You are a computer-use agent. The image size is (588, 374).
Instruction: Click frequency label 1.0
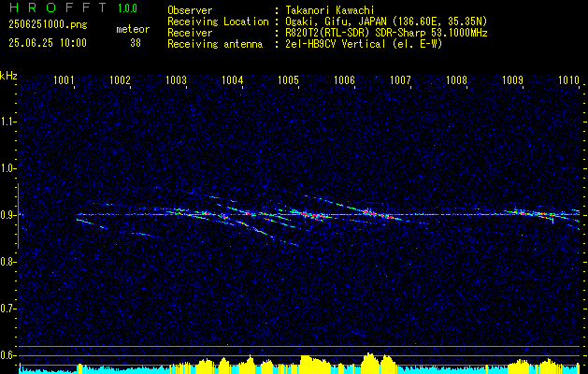[7, 168]
